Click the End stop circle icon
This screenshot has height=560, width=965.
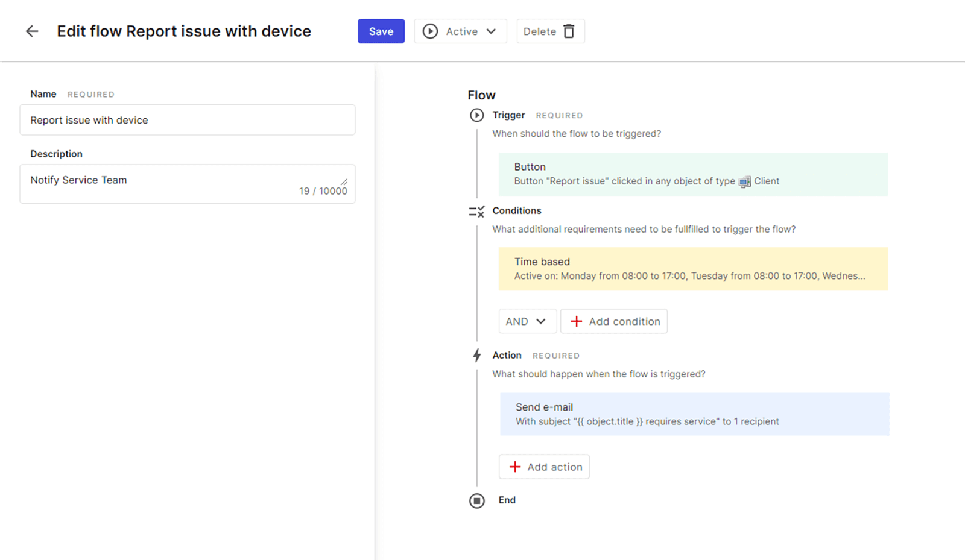tap(476, 500)
